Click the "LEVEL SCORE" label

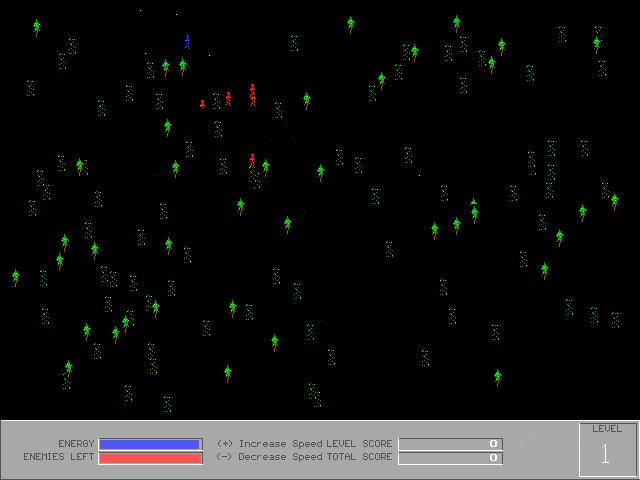point(359,444)
